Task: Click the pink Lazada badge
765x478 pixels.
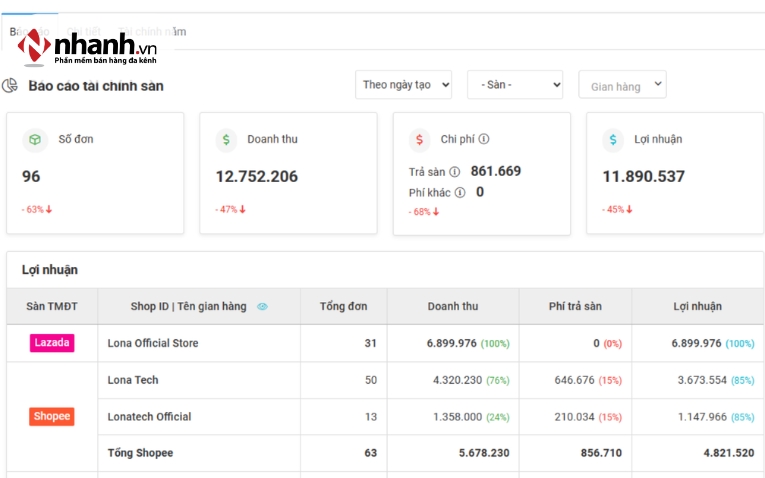Action: 52,343
